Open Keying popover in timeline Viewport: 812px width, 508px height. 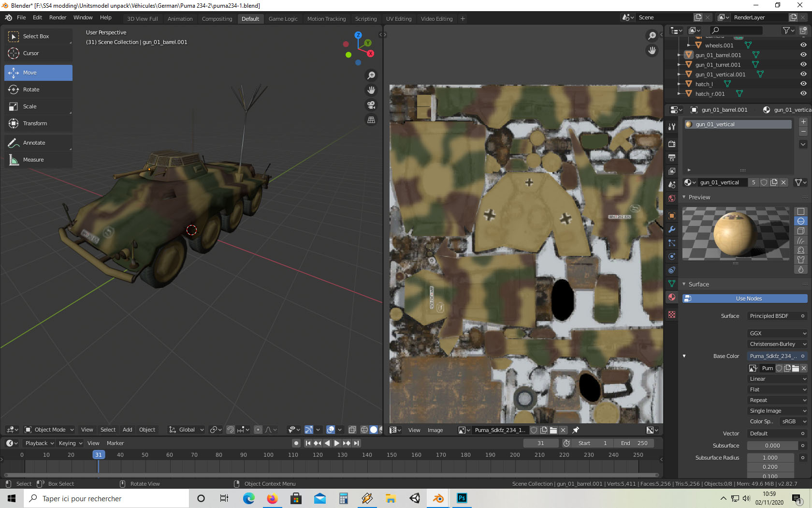70,443
